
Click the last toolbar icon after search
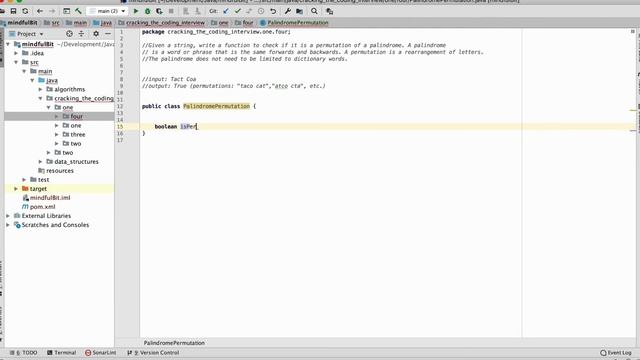[329, 11]
